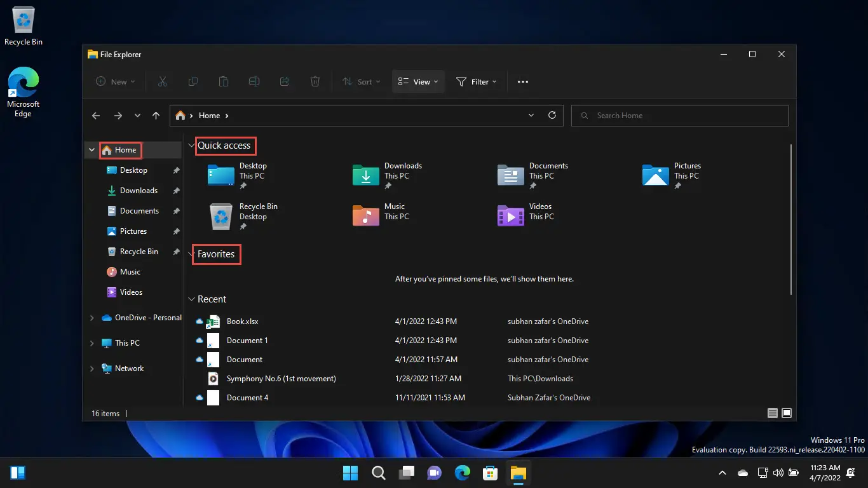This screenshot has height=488, width=868.
Task: Select Recycle Bin in the navigation pane
Action: tap(139, 252)
